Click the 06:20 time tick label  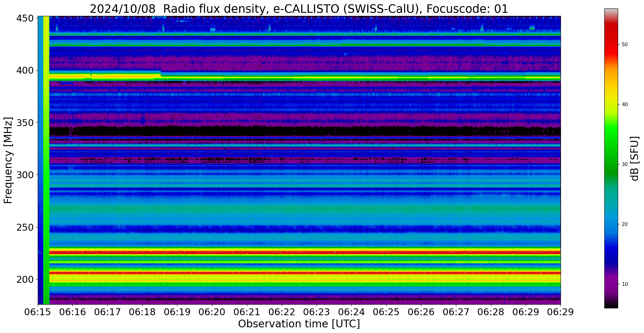click(x=212, y=312)
